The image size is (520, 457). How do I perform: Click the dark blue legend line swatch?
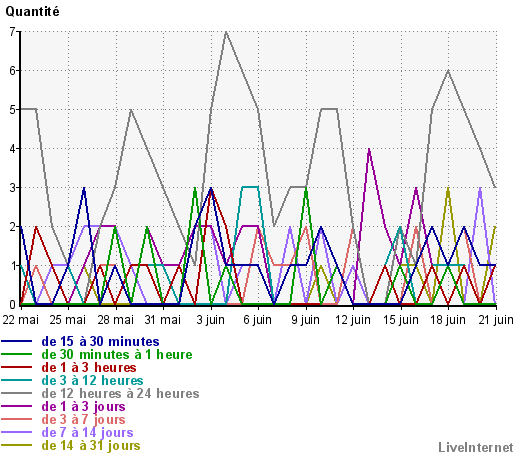(17, 341)
